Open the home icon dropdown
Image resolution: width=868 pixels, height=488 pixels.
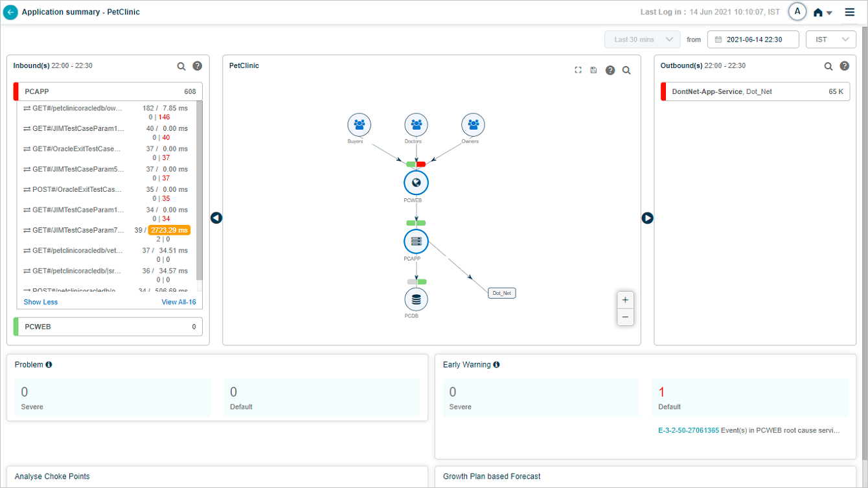point(823,12)
